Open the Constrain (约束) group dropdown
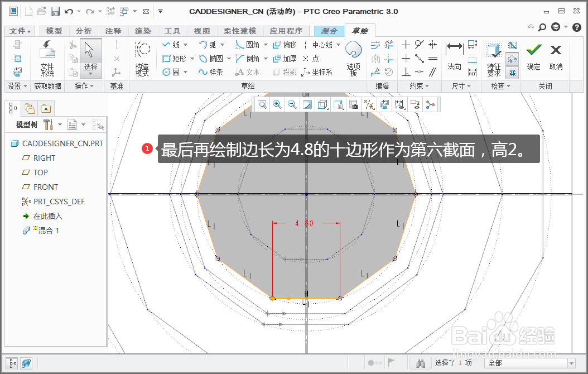This screenshot has height=374, width=588. (x=420, y=87)
